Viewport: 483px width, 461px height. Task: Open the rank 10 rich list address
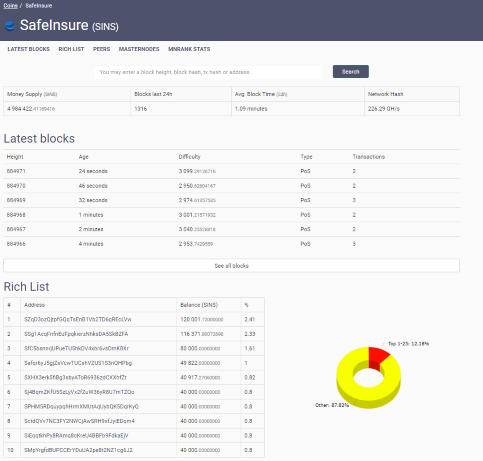(x=78, y=450)
